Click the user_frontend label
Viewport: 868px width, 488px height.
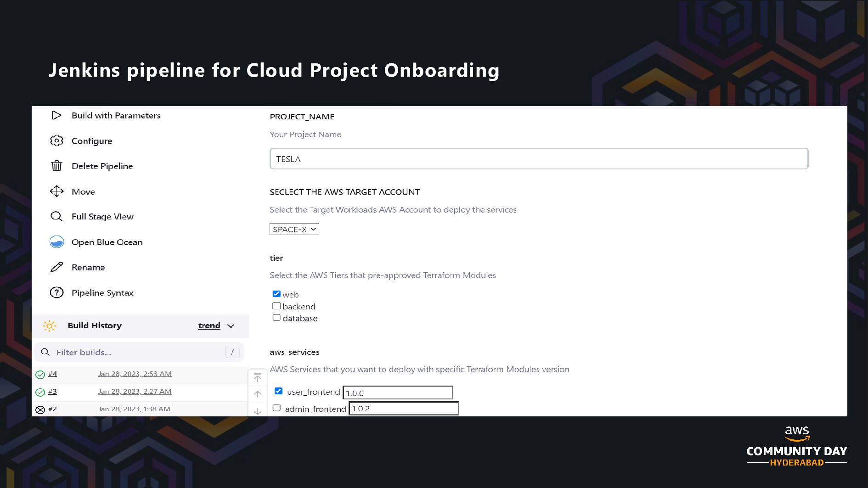coord(314,392)
